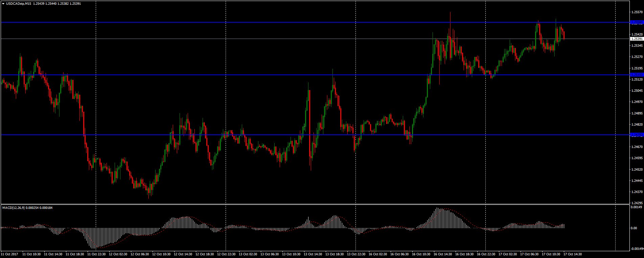Select the bottom blue horizontal line near 1.24750

315,135
